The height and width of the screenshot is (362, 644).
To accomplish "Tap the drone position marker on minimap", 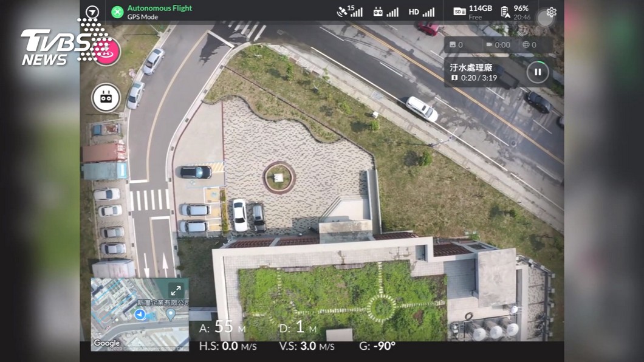I will [140, 315].
